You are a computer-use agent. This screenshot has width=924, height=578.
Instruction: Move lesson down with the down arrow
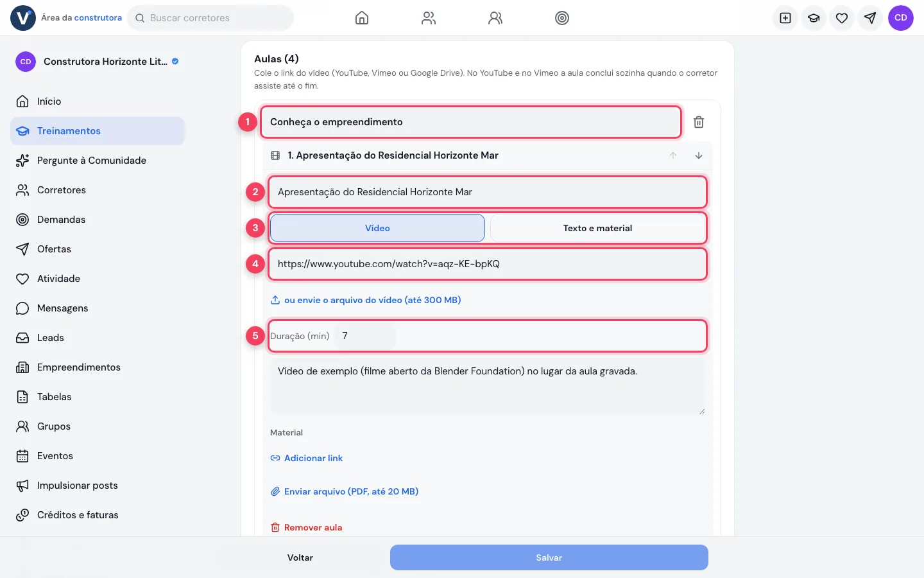[699, 155]
